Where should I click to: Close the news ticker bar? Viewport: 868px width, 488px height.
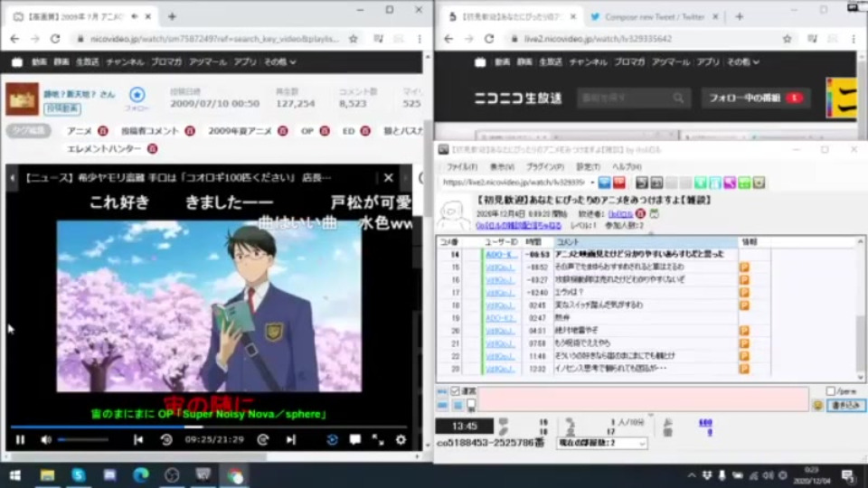pyautogui.click(x=388, y=178)
